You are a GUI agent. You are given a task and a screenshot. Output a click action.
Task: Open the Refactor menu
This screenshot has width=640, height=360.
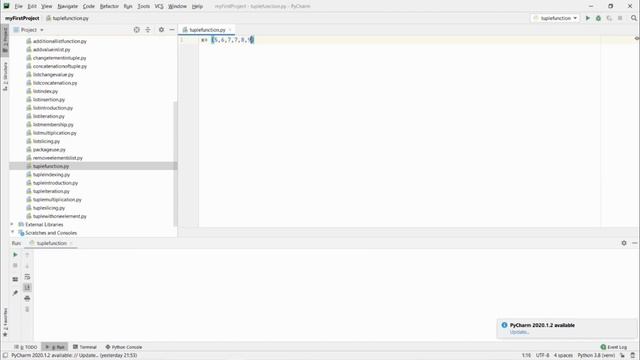[x=109, y=6]
